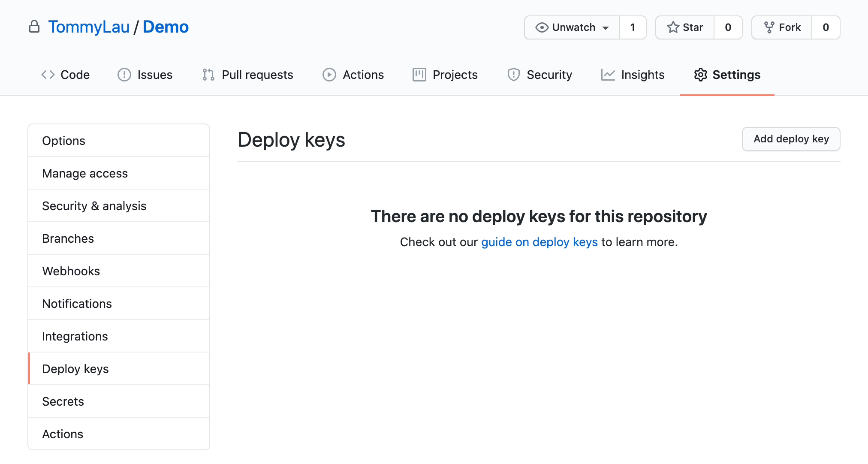View the watchers count of 1
The image size is (868, 464).
(633, 27)
